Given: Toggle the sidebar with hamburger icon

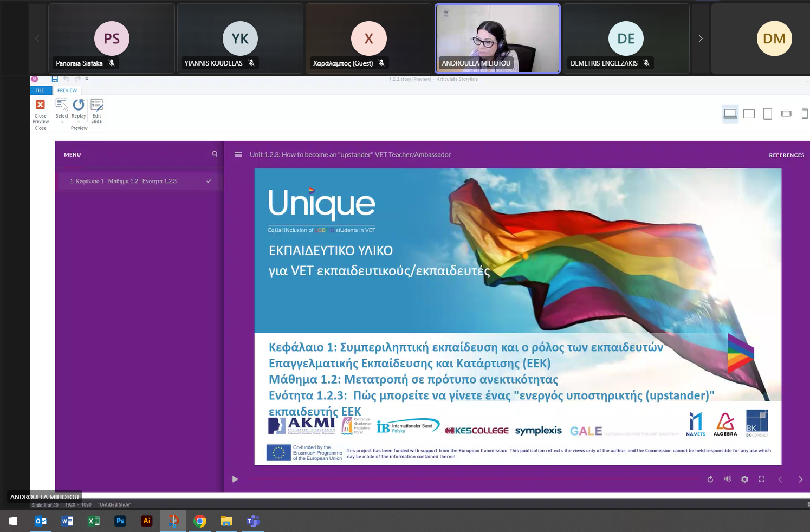Looking at the screenshot, I should 238,154.
